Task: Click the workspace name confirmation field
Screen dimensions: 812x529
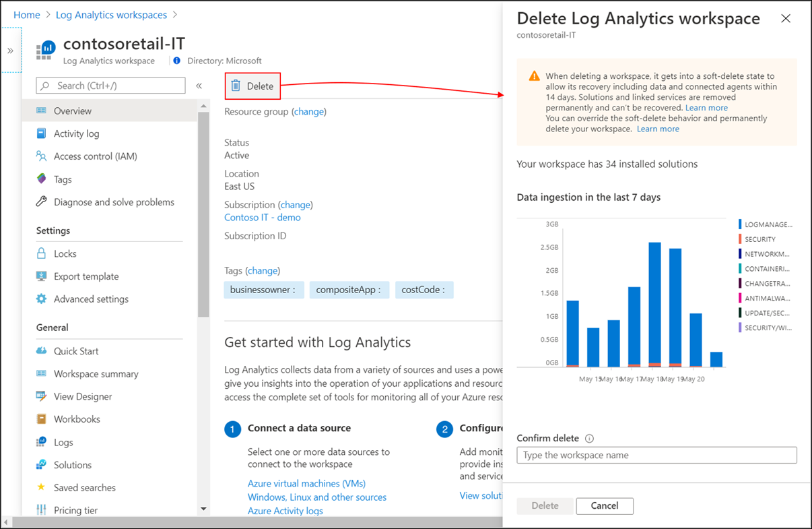Action: 656,456
